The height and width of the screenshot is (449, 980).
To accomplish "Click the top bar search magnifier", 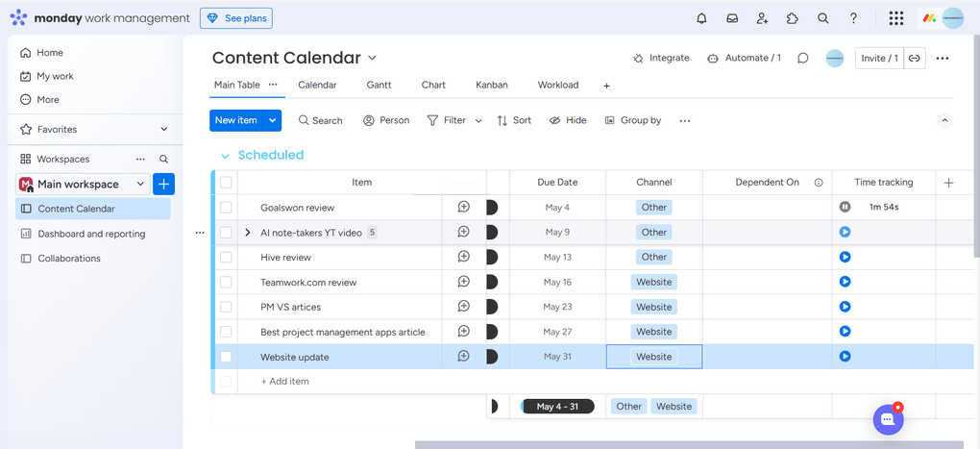I will point(823,18).
